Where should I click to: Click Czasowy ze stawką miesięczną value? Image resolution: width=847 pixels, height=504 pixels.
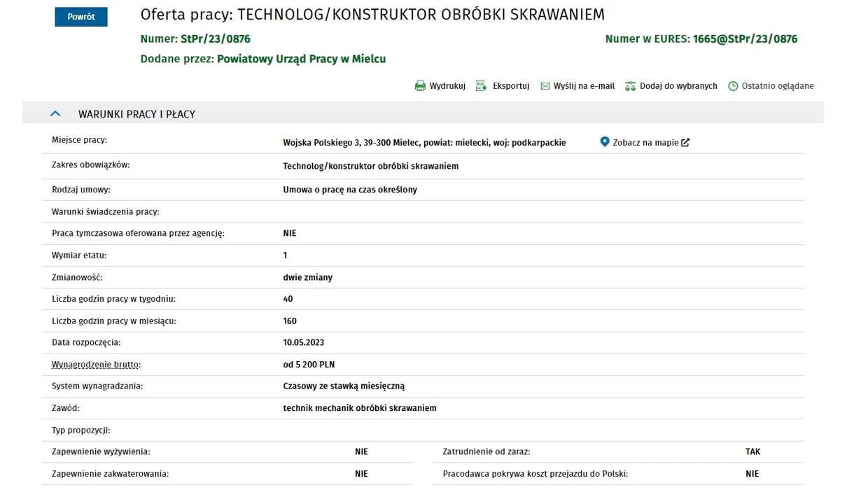point(344,386)
